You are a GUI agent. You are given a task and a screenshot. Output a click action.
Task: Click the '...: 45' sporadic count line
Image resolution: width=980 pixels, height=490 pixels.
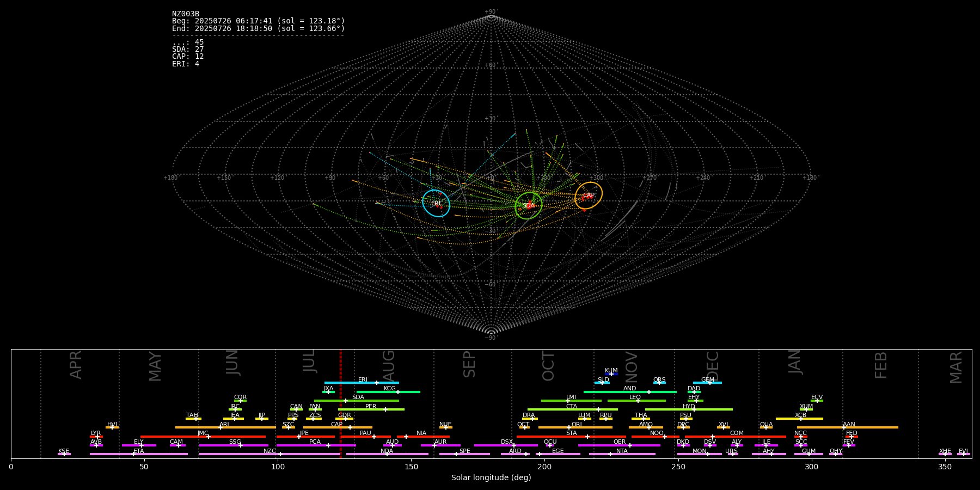click(x=188, y=42)
